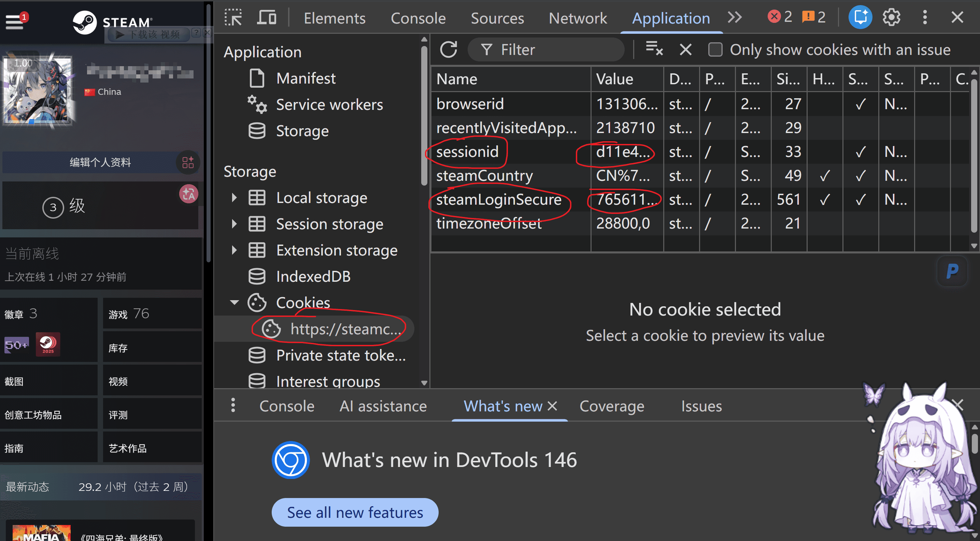
Task: Open the AI assistance blue icon
Action: (860, 17)
